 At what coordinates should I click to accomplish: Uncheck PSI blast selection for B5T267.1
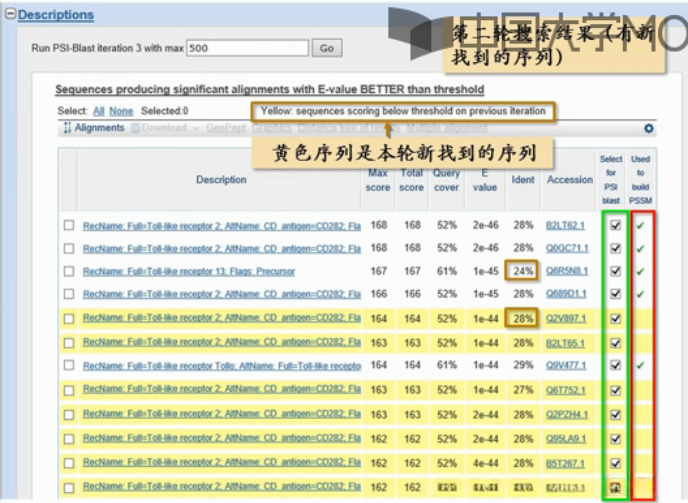pos(616,463)
